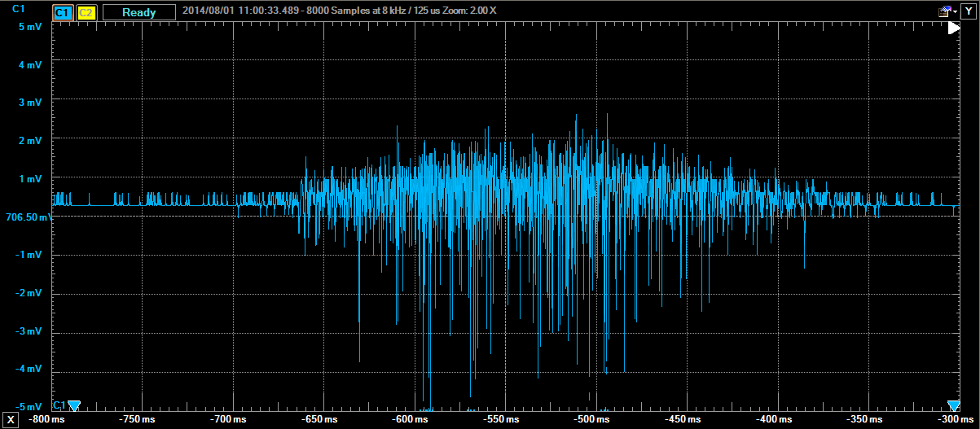Toggle channel C2 yellow button
Image resolution: width=980 pixels, height=429 pixels.
[86, 12]
